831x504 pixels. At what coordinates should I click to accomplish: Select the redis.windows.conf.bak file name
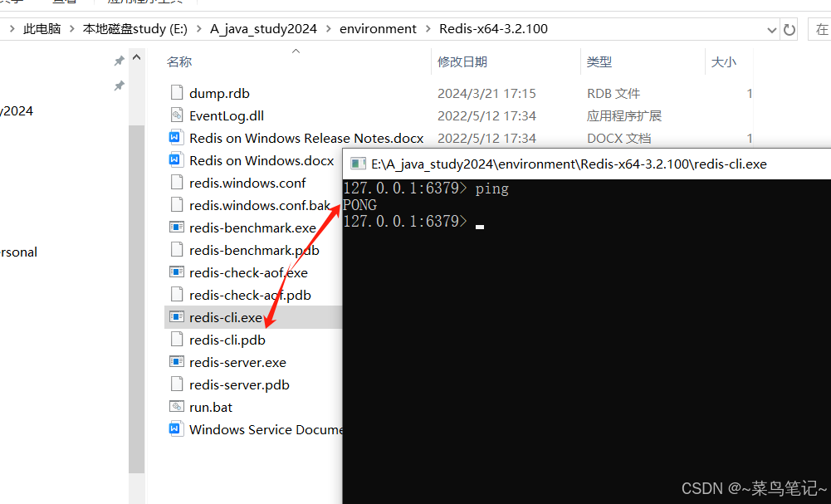point(260,205)
